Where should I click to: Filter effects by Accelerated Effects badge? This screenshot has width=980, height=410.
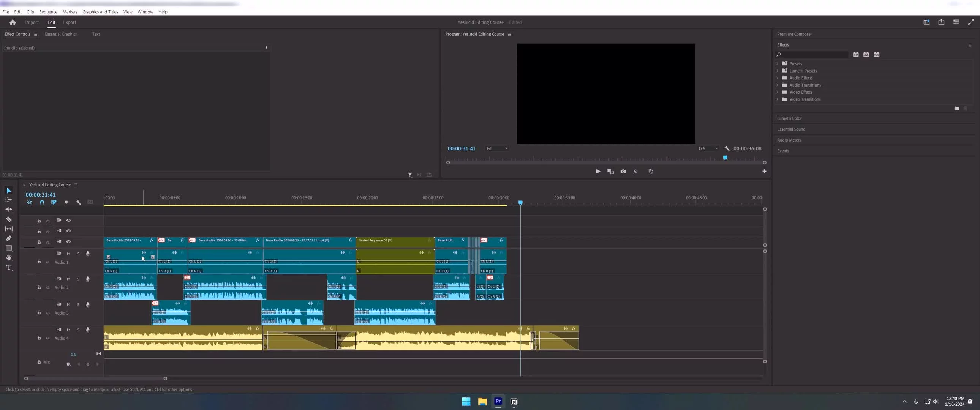click(x=855, y=54)
